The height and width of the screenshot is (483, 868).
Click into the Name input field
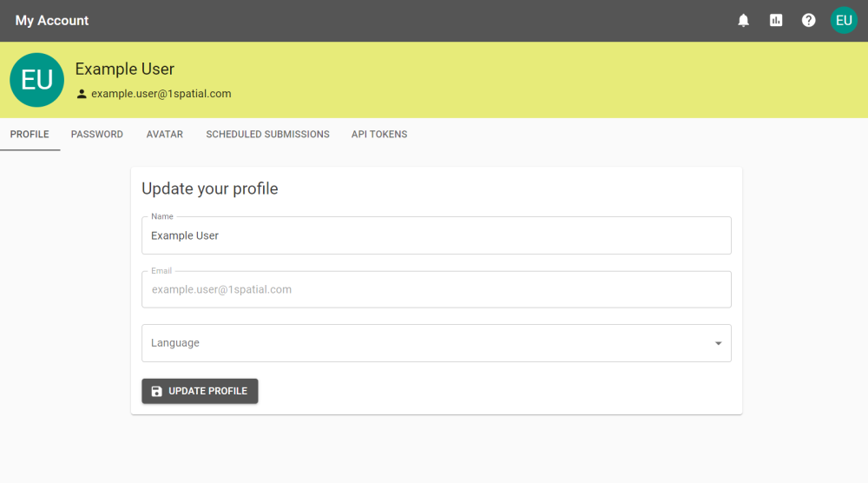437,235
